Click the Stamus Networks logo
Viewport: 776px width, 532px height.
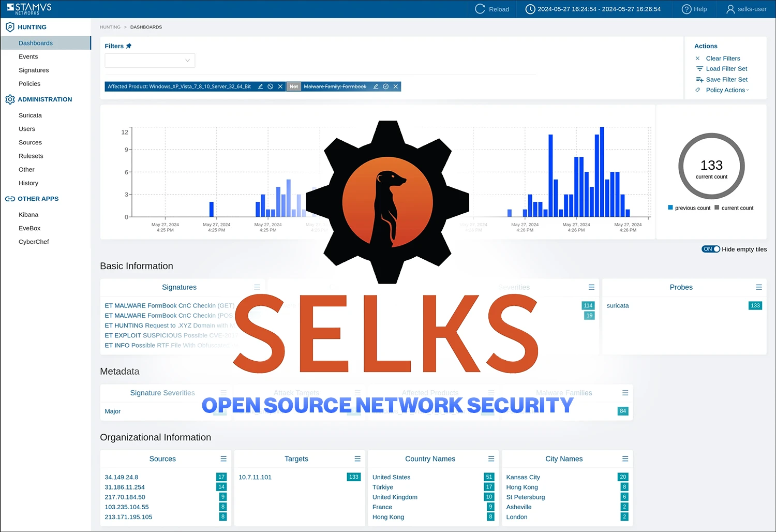click(x=29, y=9)
